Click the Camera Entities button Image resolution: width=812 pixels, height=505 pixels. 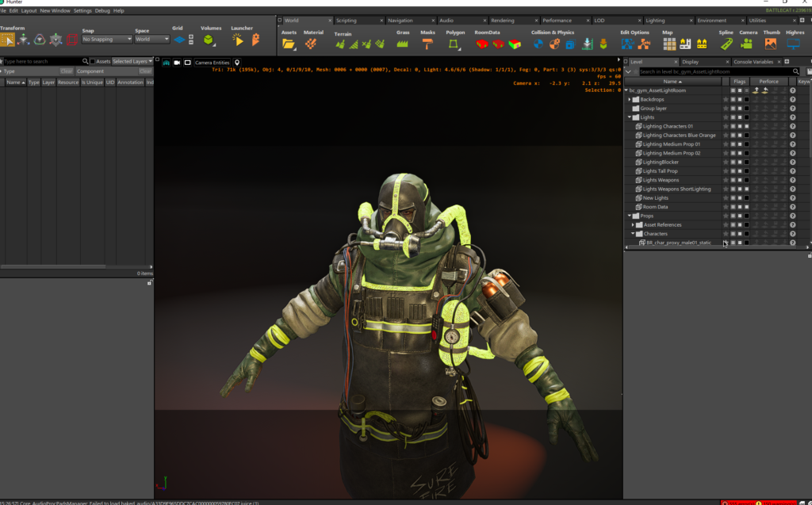(212, 63)
